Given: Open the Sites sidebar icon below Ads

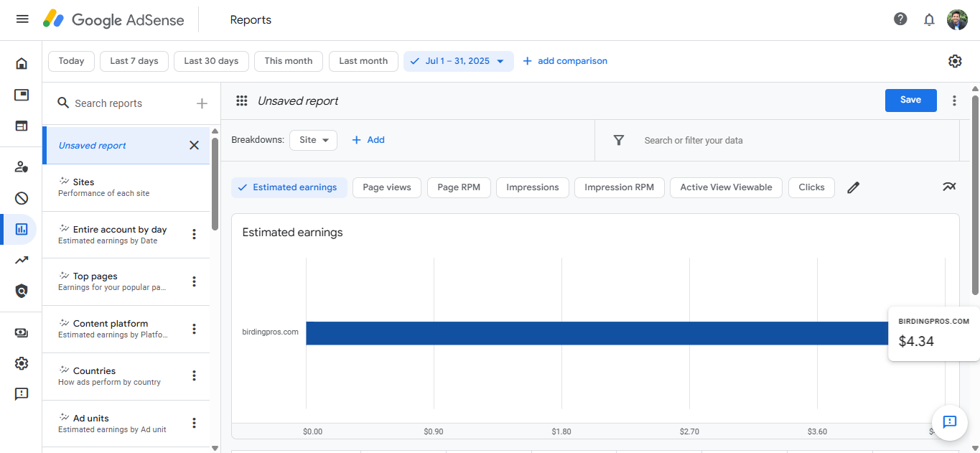Looking at the screenshot, I should (22, 126).
